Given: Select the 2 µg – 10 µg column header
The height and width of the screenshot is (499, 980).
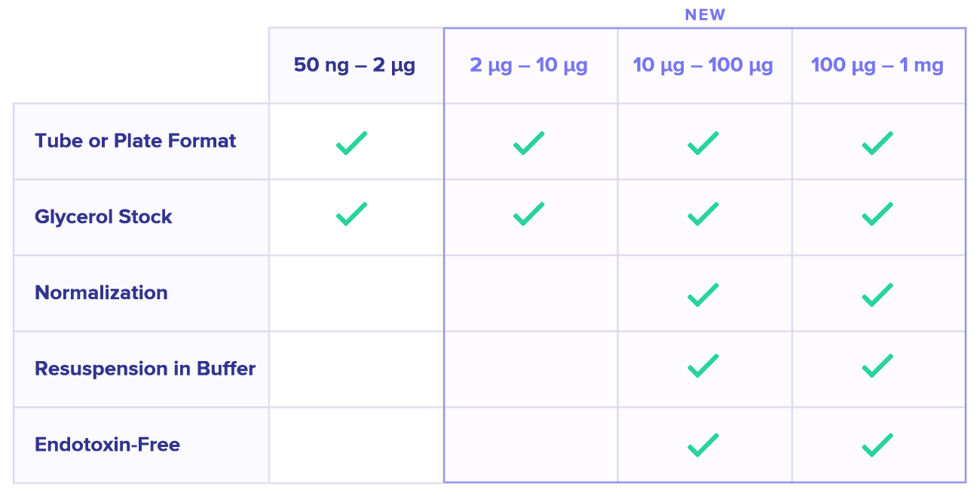Looking at the screenshot, I should point(528,66).
